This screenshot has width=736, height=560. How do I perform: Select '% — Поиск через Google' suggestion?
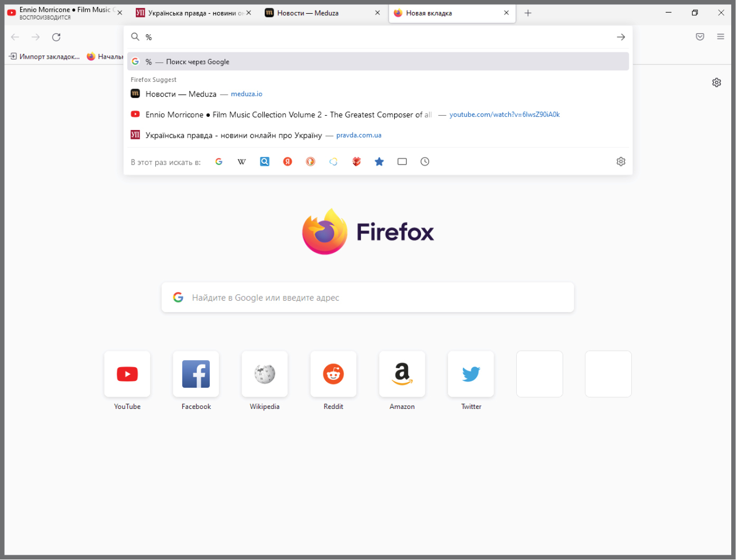[378, 61]
